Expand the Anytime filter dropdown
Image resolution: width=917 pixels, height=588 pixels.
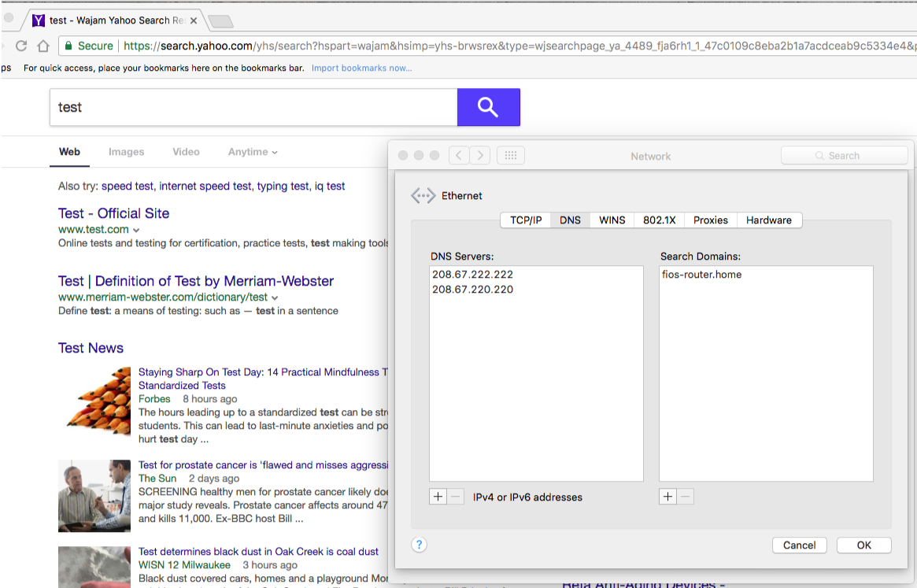coord(253,152)
